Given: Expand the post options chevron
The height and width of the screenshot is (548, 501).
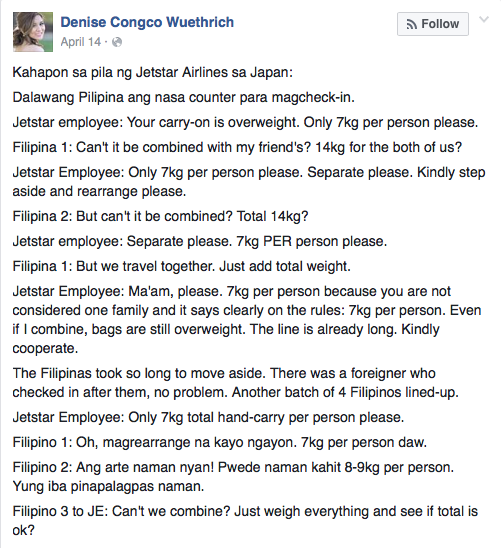Looking at the screenshot, I should [484, 19].
